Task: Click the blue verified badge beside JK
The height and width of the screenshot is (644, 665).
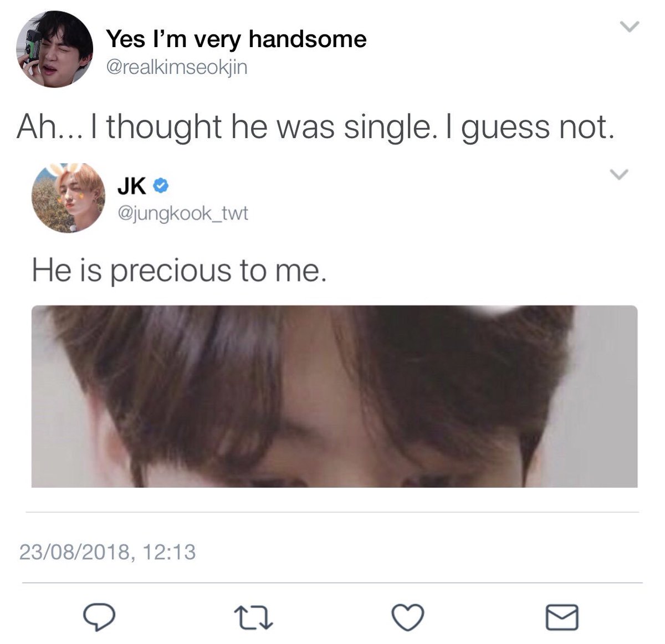Action: (160, 187)
